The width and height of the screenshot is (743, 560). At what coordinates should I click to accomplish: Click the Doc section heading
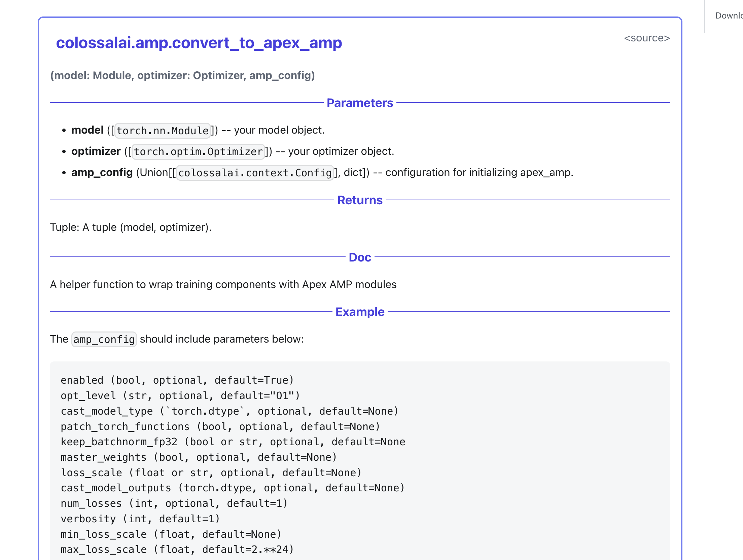[x=360, y=257]
